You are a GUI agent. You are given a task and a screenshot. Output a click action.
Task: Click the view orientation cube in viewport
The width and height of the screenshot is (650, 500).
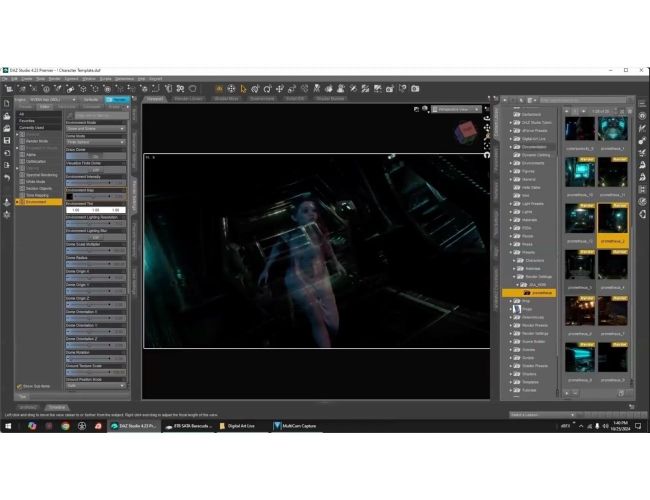click(466, 133)
